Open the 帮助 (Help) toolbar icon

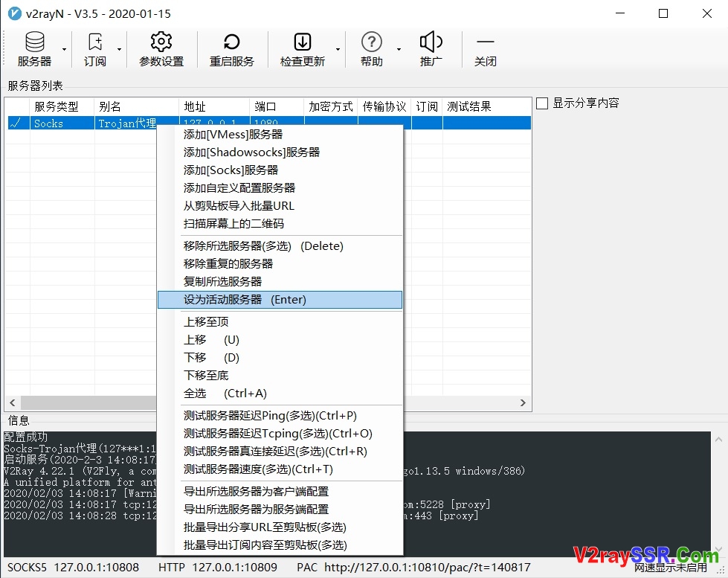[x=371, y=47]
